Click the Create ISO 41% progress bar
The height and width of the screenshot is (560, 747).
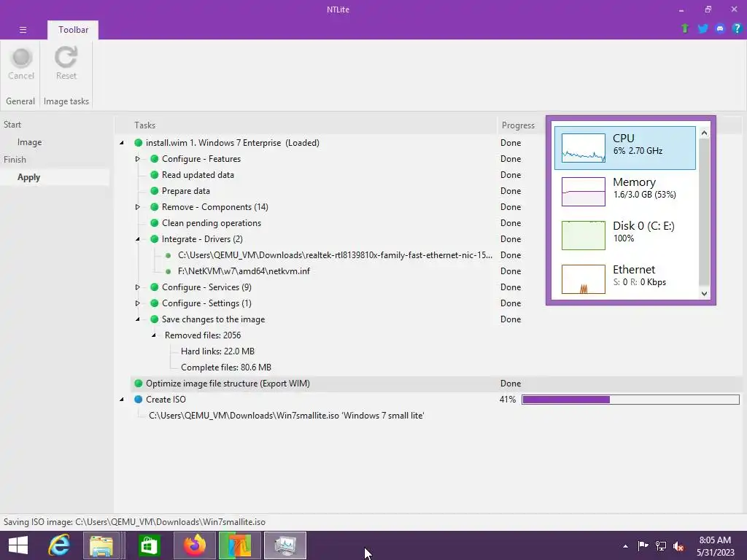pyautogui.click(x=630, y=400)
